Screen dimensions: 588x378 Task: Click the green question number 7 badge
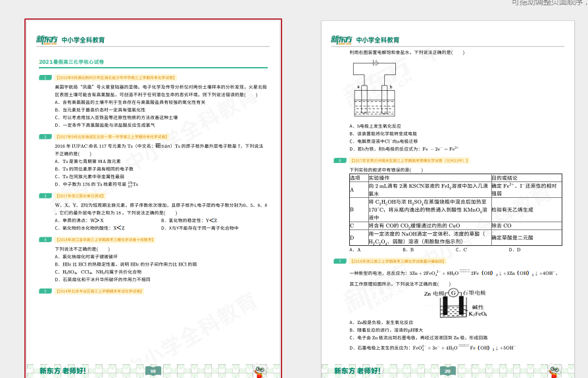coord(340,261)
